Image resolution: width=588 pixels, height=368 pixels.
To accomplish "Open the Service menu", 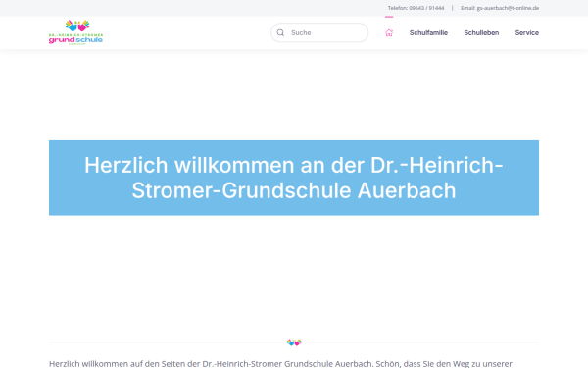I will click(527, 33).
